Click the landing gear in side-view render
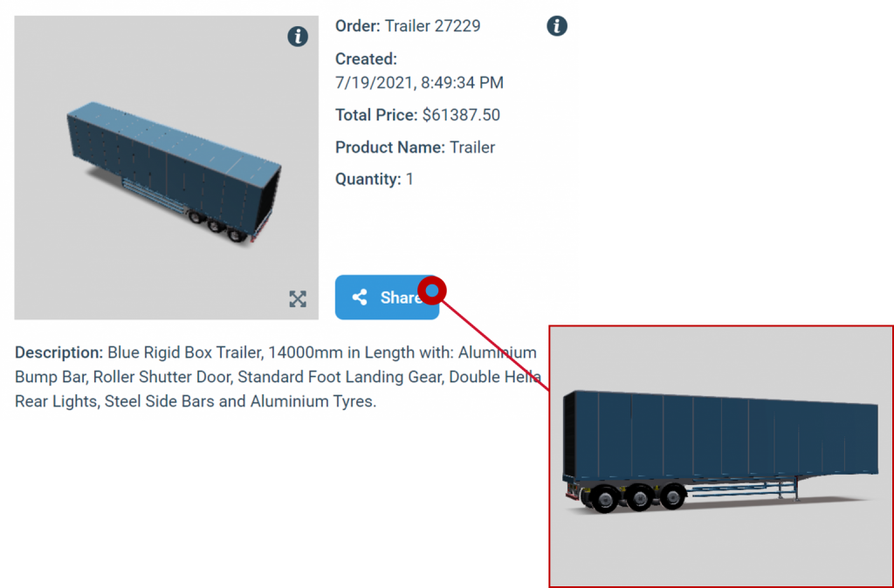The width and height of the screenshot is (894, 588). click(791, 489)
